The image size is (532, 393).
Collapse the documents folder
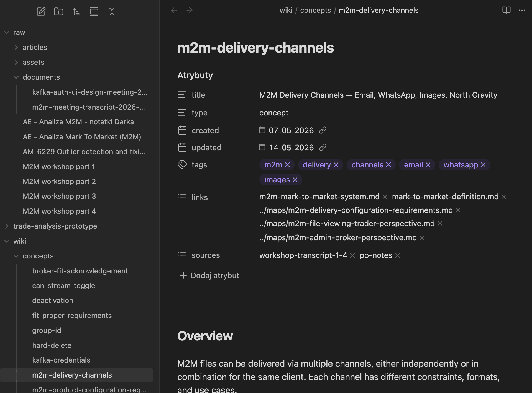pos(16,77)
